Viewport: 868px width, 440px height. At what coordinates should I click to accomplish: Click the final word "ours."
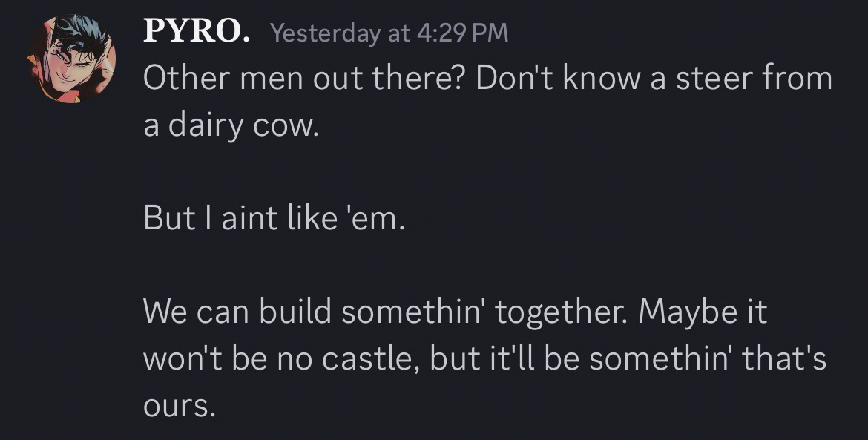[179, 406]
